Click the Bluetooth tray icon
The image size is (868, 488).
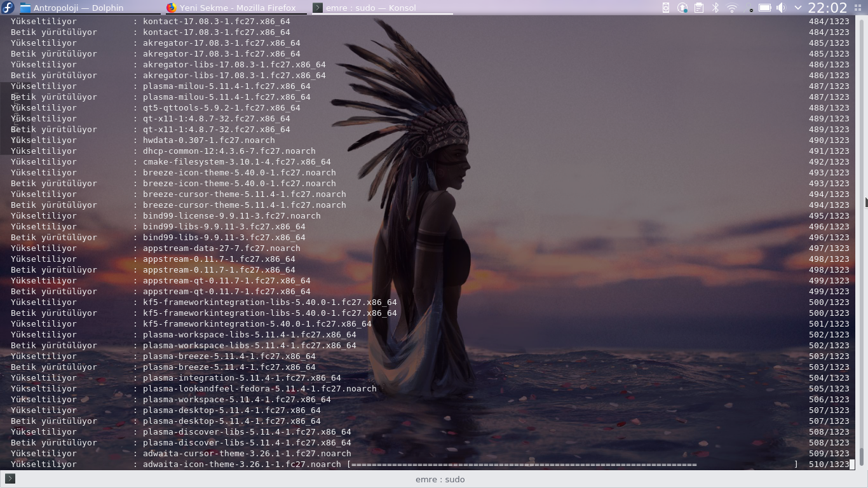coord(715,8)
